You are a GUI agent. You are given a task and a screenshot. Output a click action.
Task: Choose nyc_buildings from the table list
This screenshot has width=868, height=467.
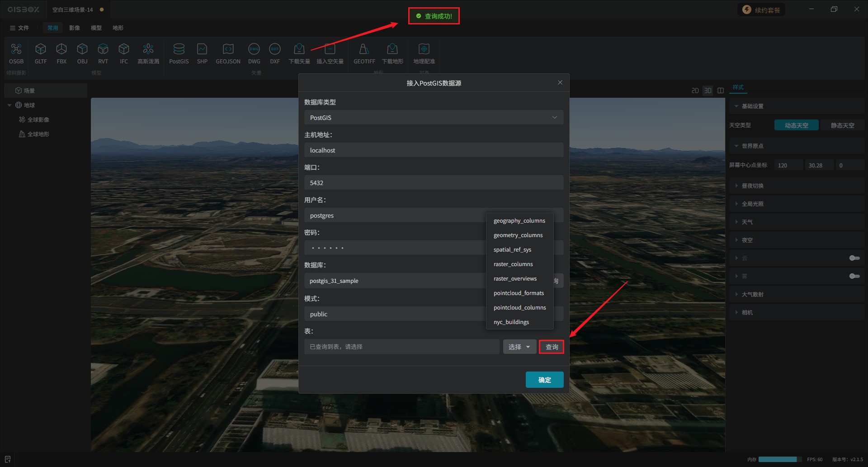click(x=511, y=322)
